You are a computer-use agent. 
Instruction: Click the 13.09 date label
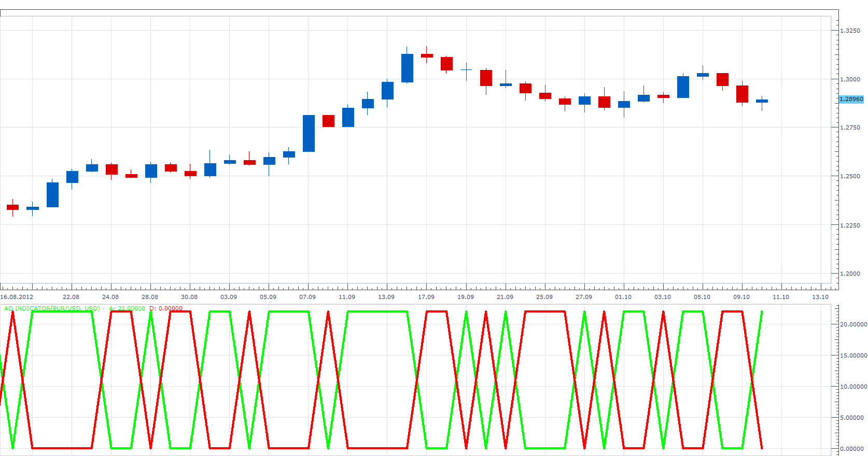click(x=386, y=297)
